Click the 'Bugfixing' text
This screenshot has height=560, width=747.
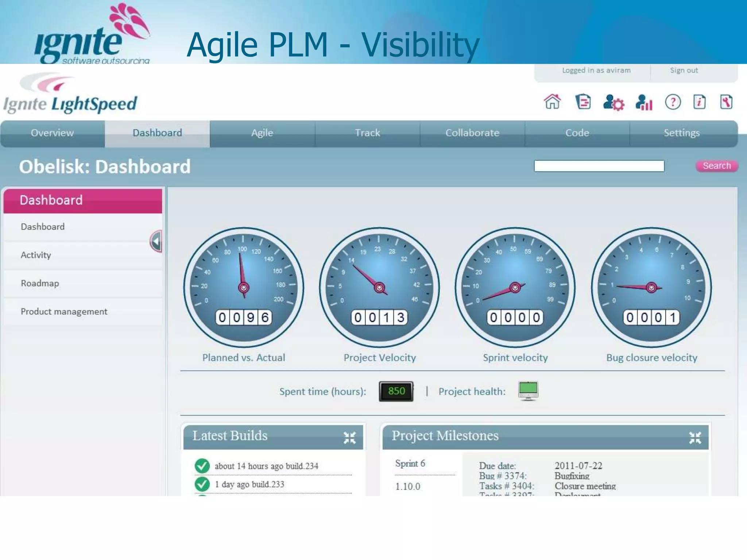(572, 476)
